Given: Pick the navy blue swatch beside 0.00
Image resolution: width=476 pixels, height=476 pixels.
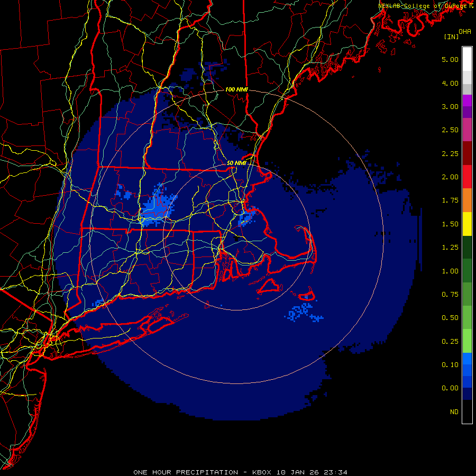Looking at the screenshot, I should click(x=467, y=394).
